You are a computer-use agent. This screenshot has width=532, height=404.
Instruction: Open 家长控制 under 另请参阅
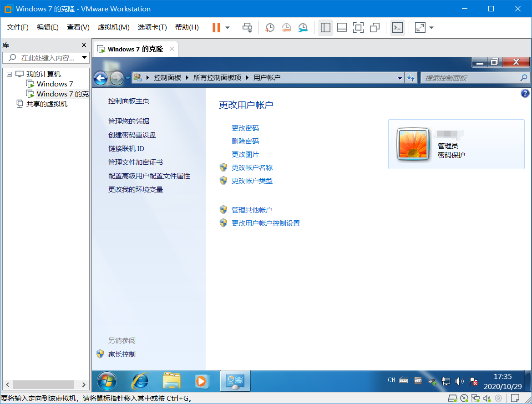pyautogui.click(x=122, y=354)
